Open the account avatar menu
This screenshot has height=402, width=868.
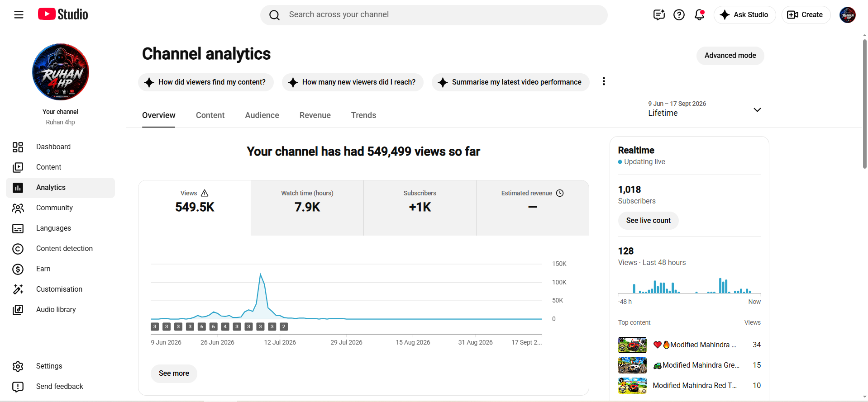(x=847, y=15)
